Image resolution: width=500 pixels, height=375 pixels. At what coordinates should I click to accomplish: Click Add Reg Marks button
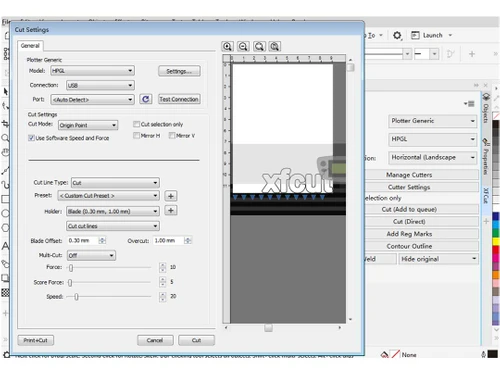point(422,234)
